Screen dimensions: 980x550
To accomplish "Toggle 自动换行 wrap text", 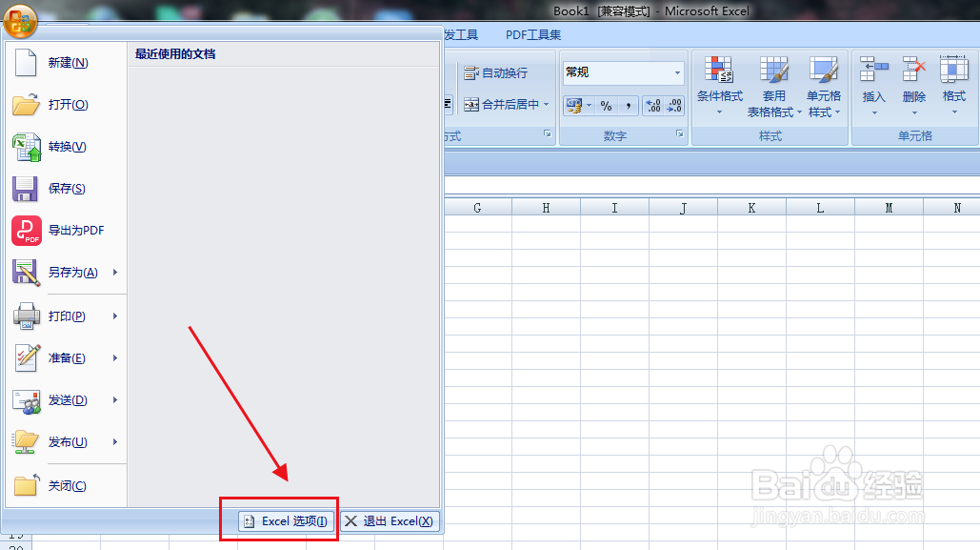I will 495,73.
